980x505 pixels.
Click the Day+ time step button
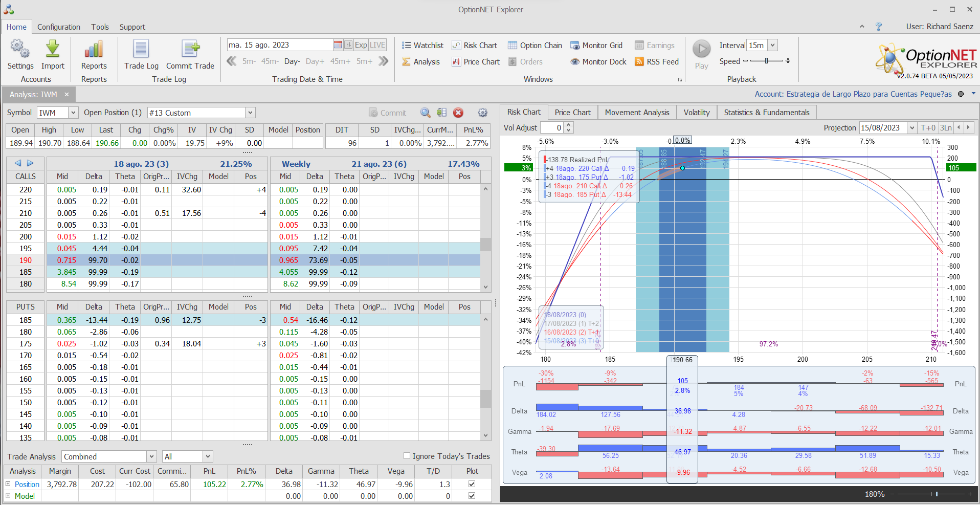tap(315, 61)
